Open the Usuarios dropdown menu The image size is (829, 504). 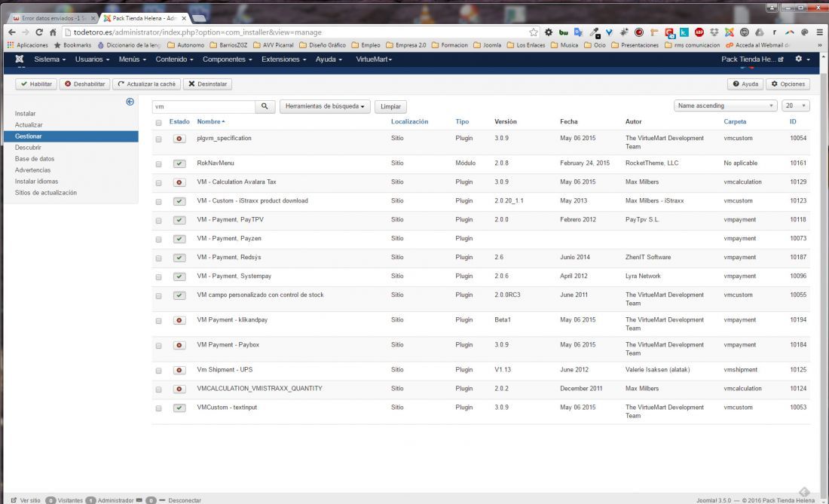pos(92,60)
